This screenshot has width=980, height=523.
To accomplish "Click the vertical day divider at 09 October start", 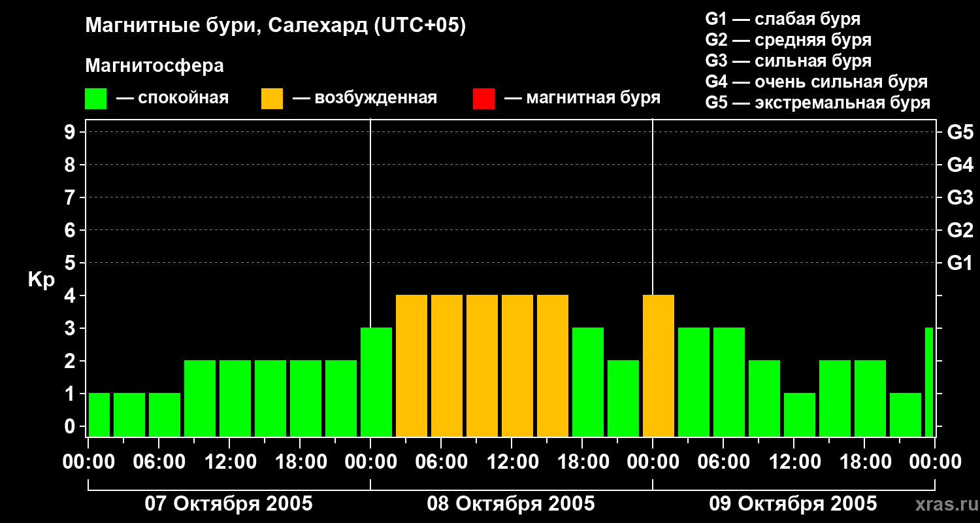I will [653, 207].
